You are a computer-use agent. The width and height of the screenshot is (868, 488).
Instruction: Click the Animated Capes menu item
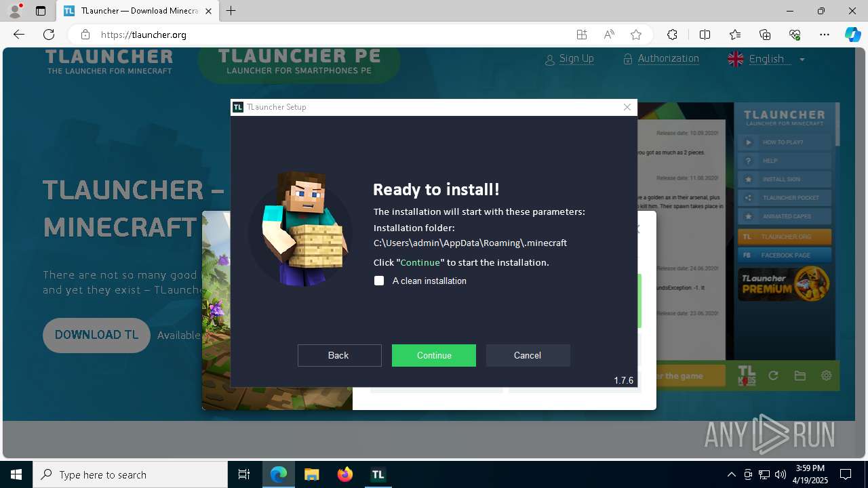[784, 217]
